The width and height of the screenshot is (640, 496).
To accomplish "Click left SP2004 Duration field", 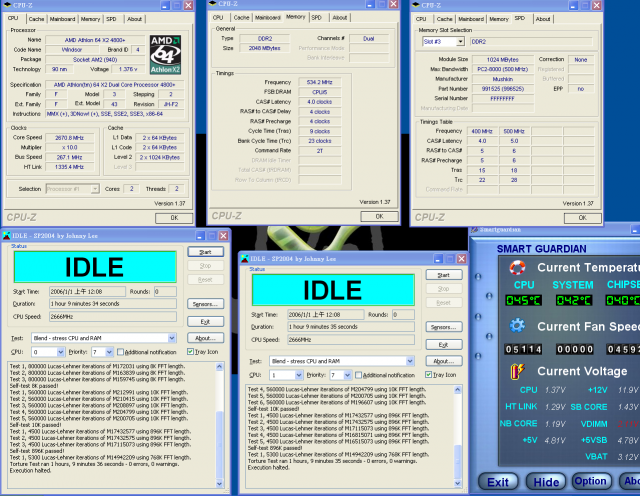I will click(x=113, y=304).
